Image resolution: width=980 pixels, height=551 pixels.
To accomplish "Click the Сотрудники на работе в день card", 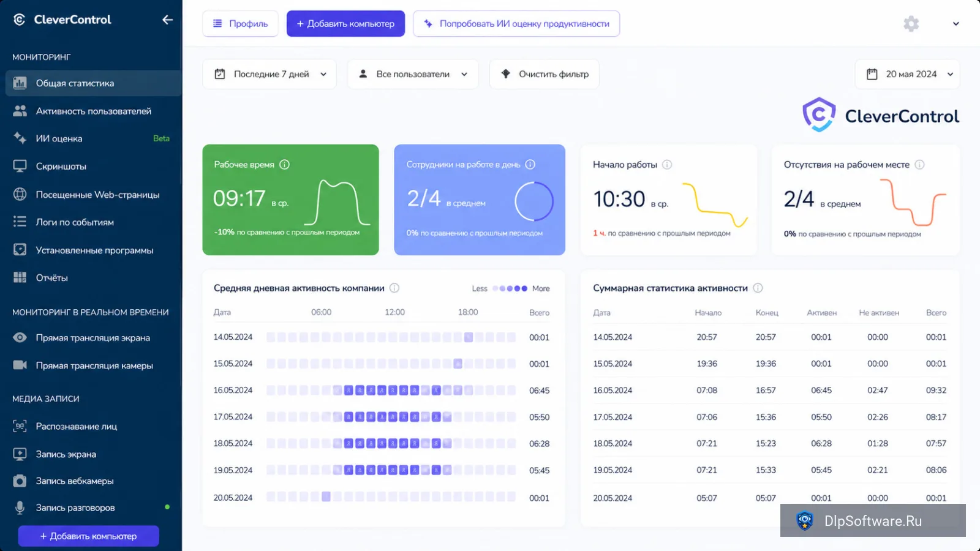I will tap(480, 200).
